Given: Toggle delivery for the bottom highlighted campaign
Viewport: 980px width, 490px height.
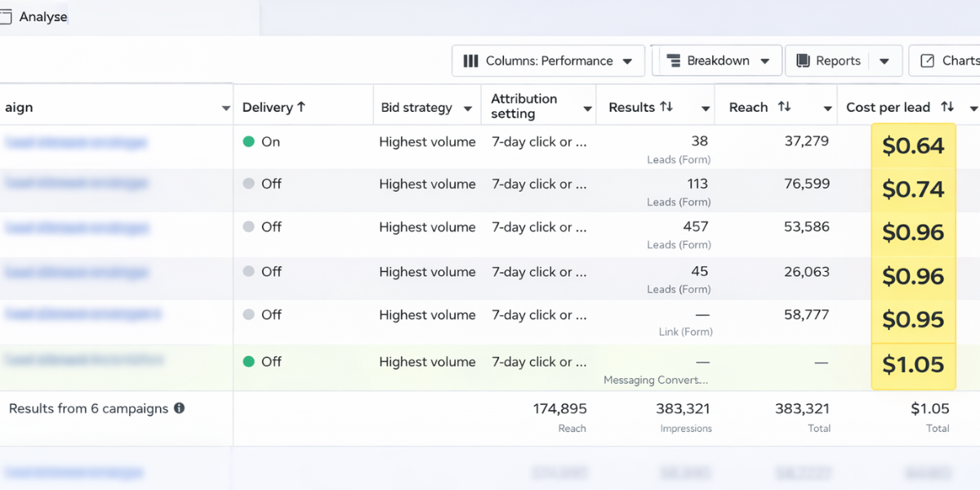Looking at the screenshot, I should click(x=249, y=361).
